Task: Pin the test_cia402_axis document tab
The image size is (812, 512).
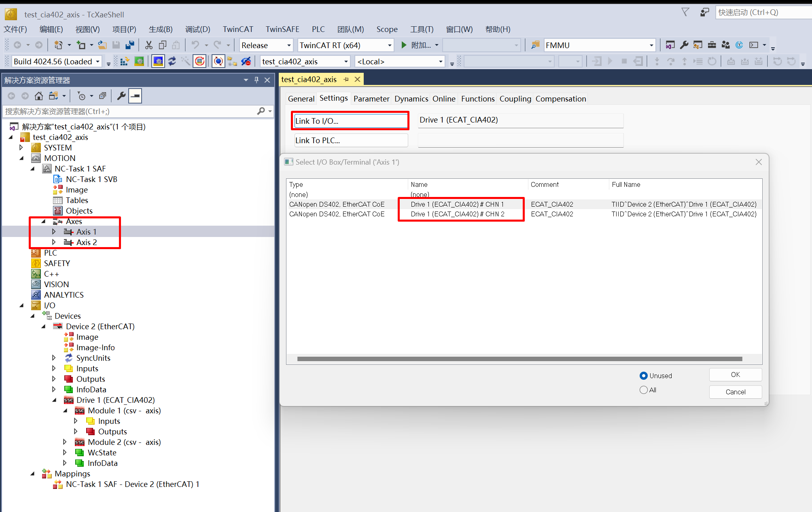Action: pyautogui.click(x=346, y=79)
